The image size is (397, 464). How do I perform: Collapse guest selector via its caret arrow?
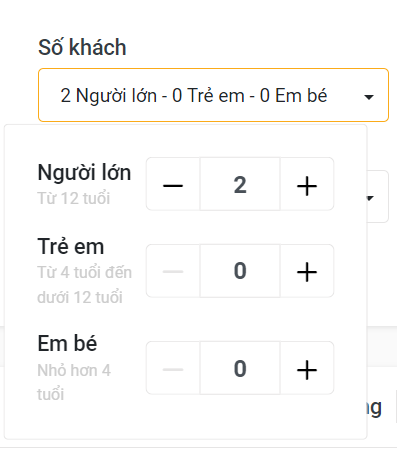(369, 97)
